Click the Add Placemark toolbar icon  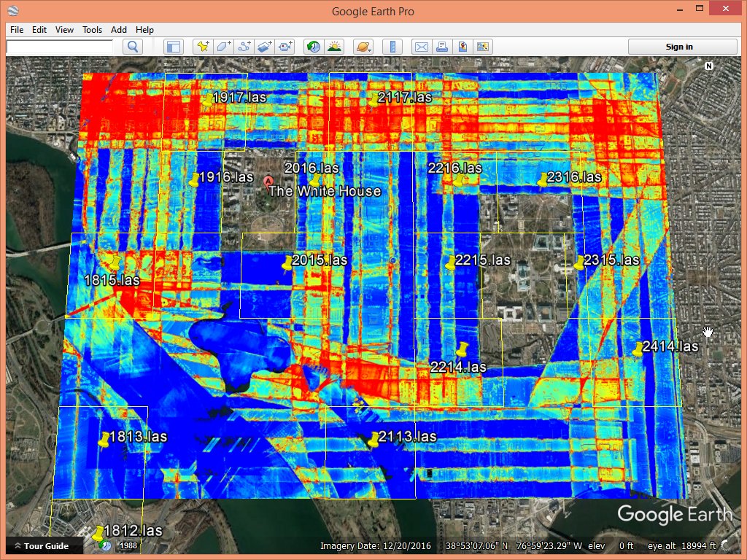point(202,47)
